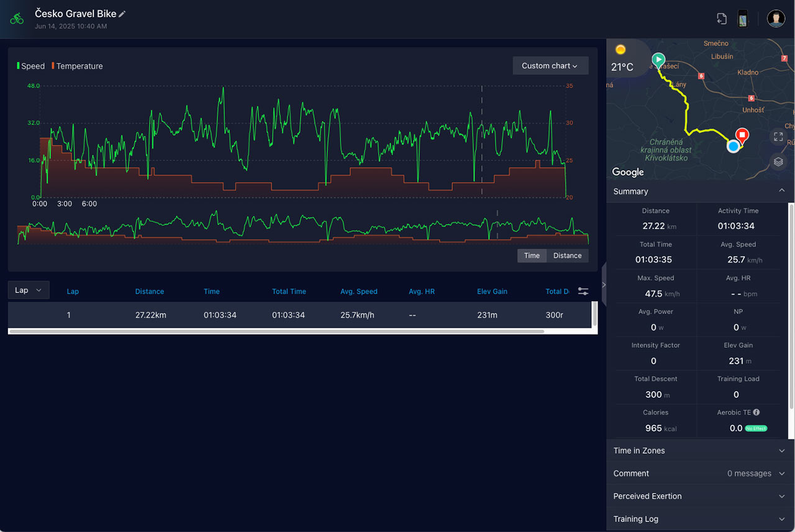
Task: Open the map layers selector
Action: pos(778,161)
